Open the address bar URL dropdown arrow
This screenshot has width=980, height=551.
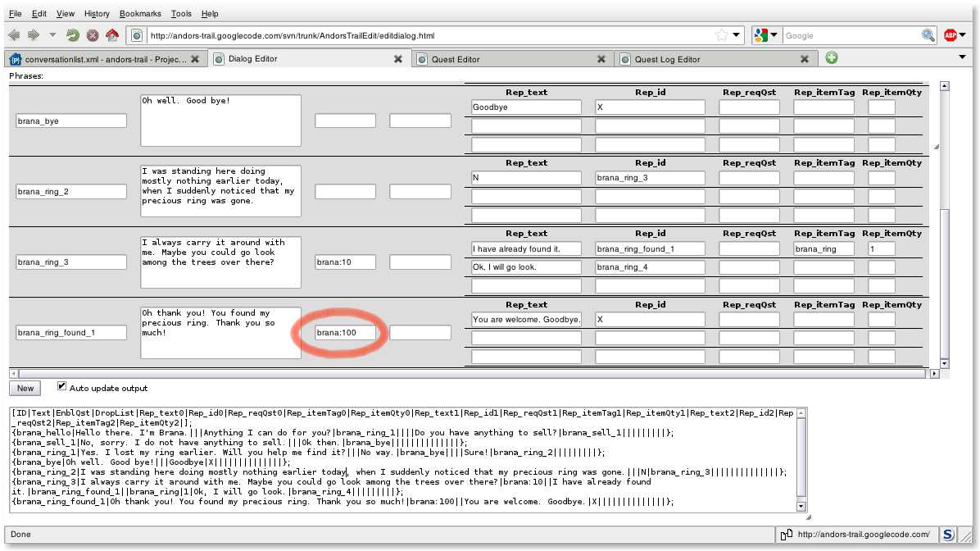(x=737, y=35)
